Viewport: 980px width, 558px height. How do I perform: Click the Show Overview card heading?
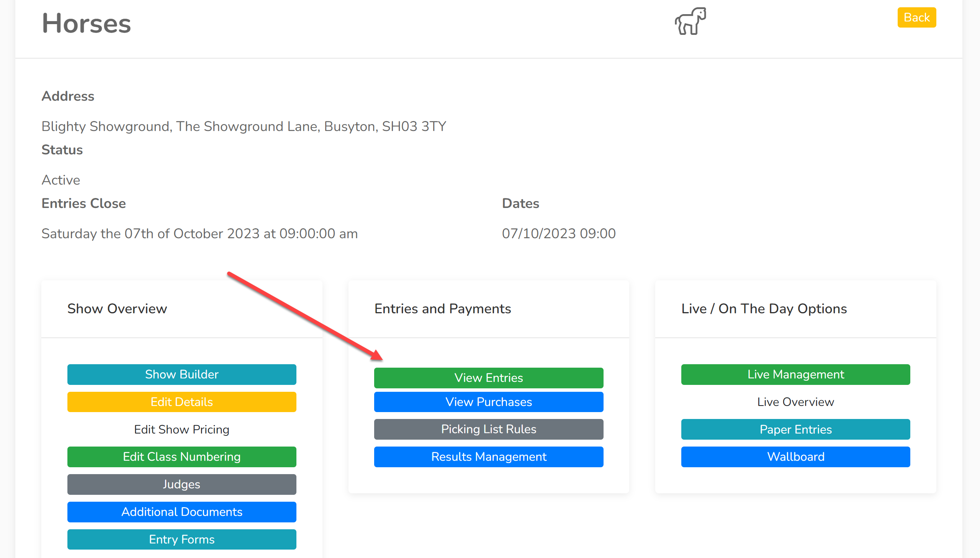pyautogui.click(x=117, y=309)
